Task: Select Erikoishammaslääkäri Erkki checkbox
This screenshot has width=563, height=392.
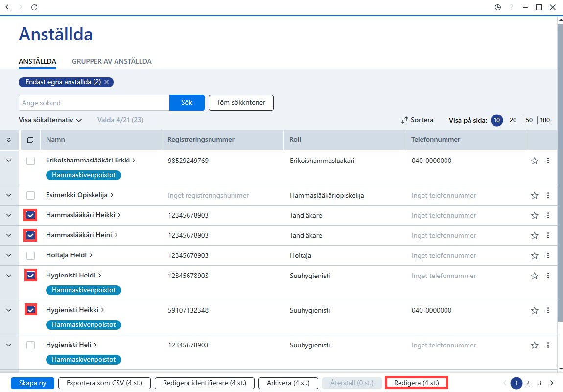Action: pos(30,161)
